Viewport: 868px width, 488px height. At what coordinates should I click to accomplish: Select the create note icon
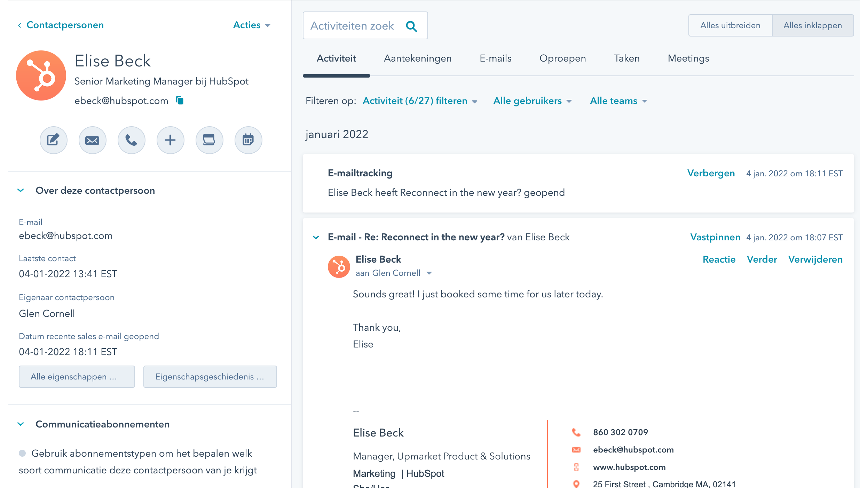53,140
